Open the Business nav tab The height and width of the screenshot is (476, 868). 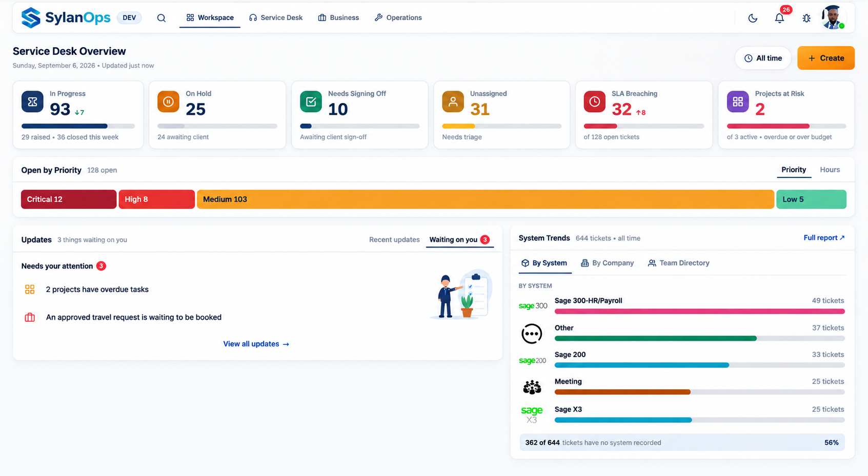(338, 17)
